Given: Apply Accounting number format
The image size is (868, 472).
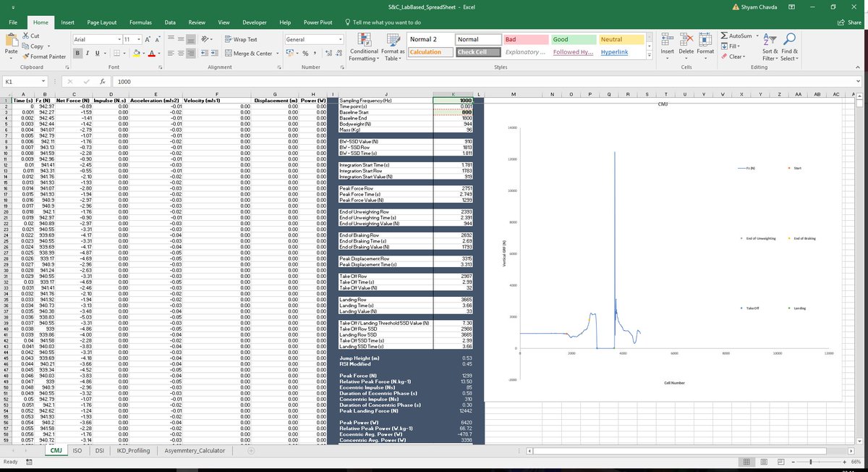Looking at the screenshot, I should pyautogui.click(x=290, y=53).
